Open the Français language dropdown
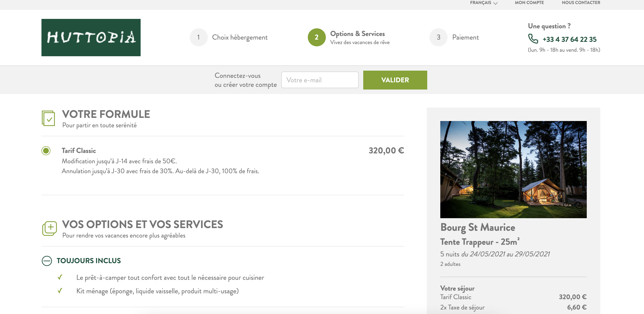This screenshot has height=314, width=644. coord(484,3)
